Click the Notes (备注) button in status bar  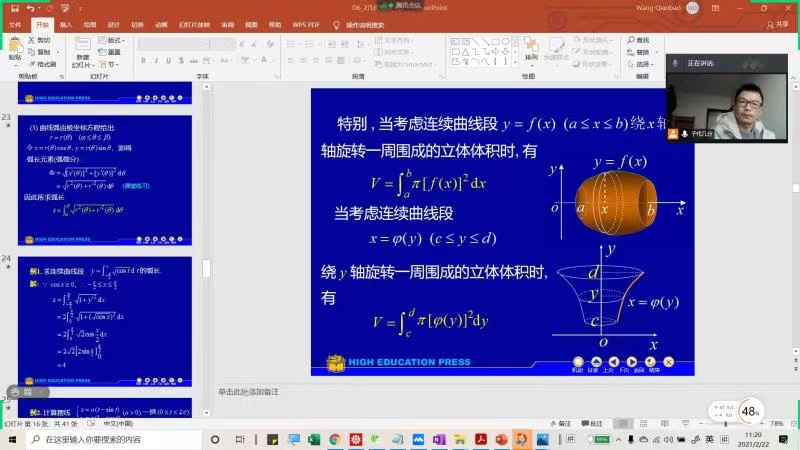[563, 423]
